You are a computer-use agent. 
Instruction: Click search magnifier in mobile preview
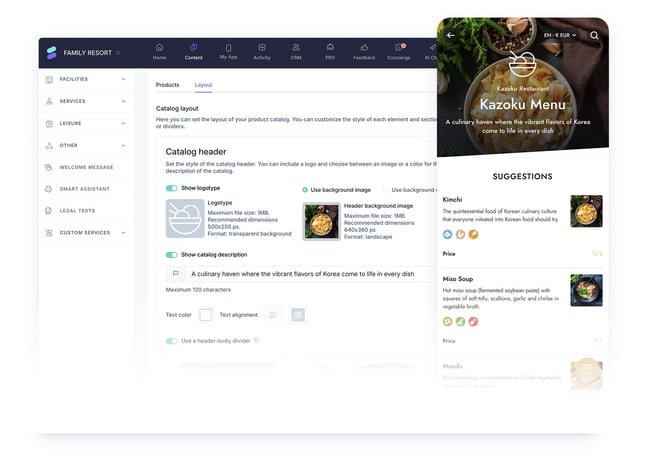(594, 35)
